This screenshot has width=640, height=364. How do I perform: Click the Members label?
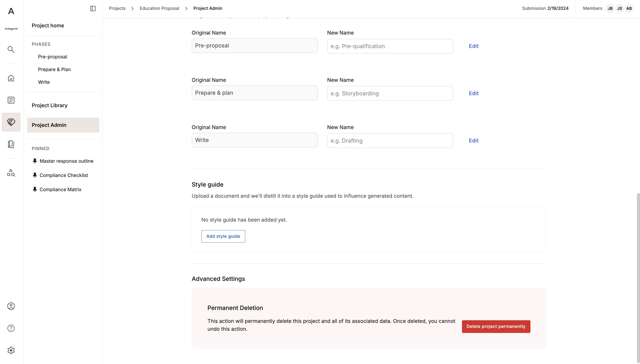593,8
